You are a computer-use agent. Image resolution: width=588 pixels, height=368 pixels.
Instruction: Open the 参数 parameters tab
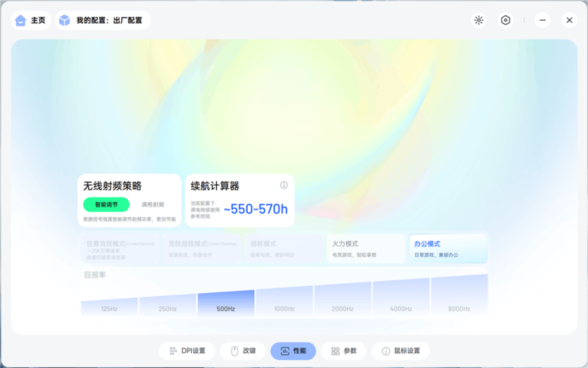(344, 351)
